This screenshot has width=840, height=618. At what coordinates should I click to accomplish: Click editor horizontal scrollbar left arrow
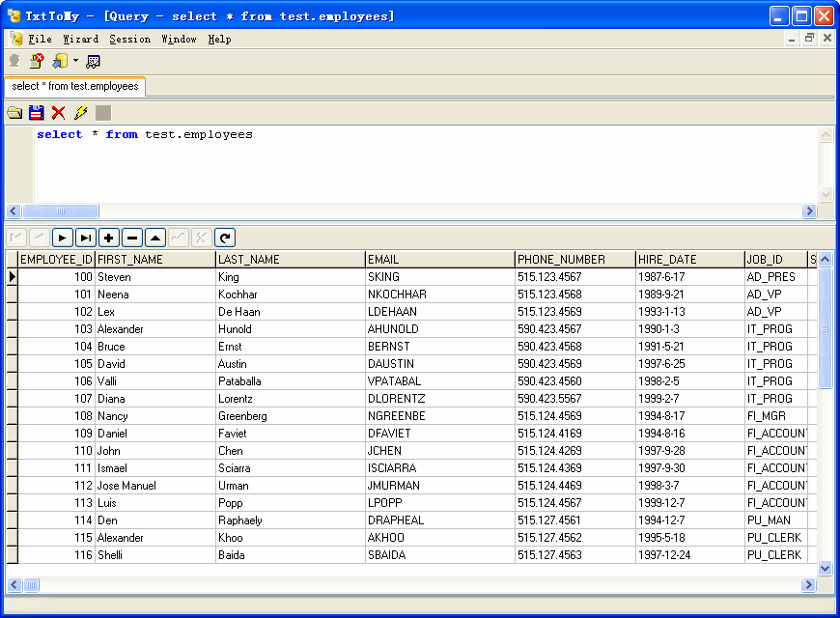pyautogui.click(x=14, y=211)
